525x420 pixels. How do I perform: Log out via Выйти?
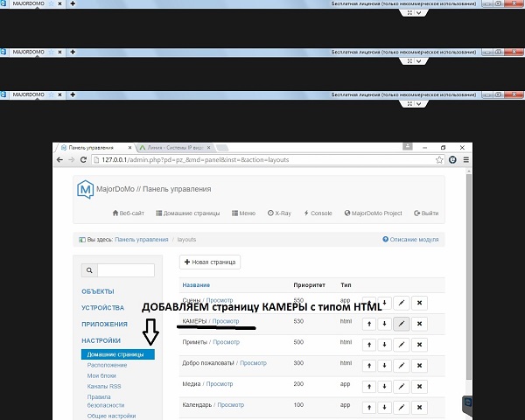pos(426,213)
